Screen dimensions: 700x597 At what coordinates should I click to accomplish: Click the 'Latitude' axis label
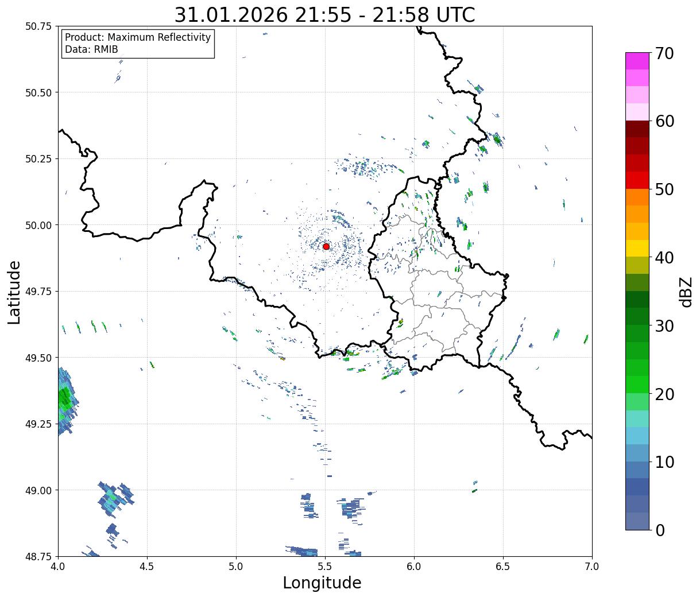click(x=14, y=292)
